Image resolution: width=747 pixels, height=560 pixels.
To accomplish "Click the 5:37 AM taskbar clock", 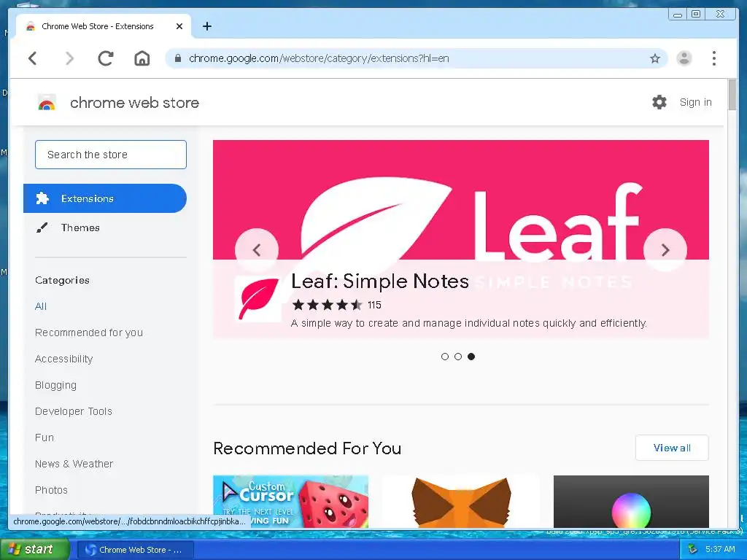I will 720,550.
